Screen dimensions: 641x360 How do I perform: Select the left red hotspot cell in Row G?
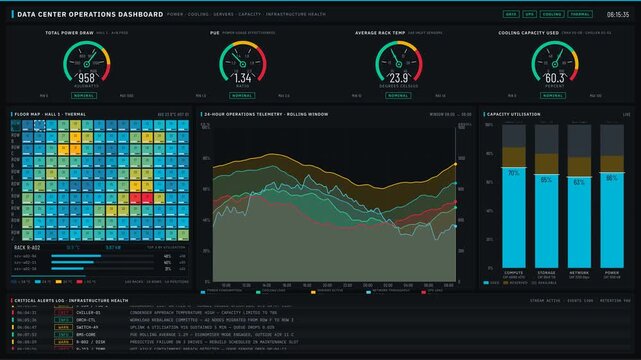[x=135, y=199]
